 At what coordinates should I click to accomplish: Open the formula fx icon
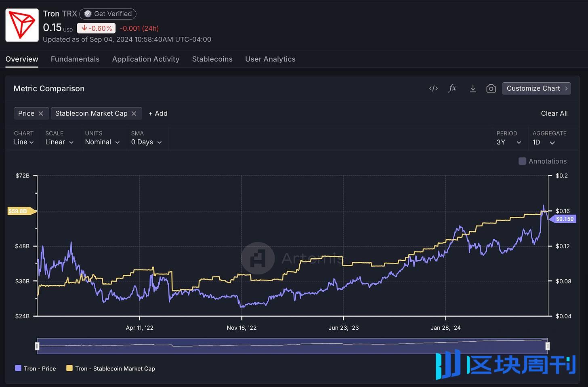click(452, 88)
